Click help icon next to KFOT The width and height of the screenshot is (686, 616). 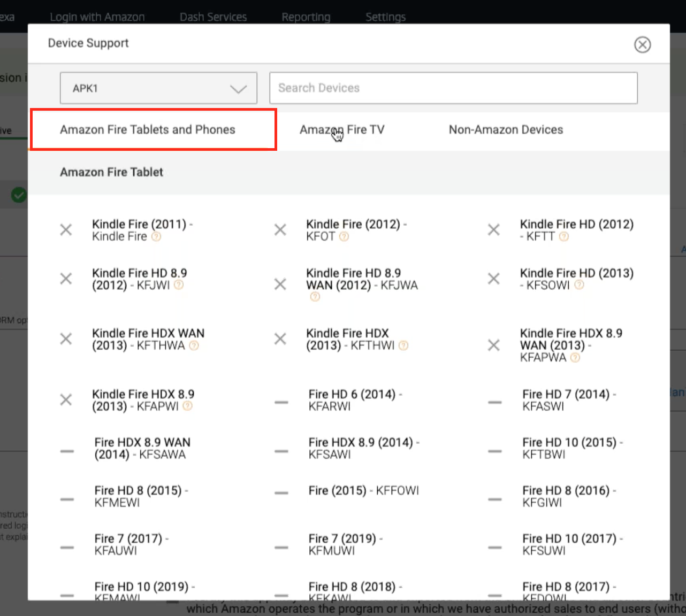pos(344,236)
